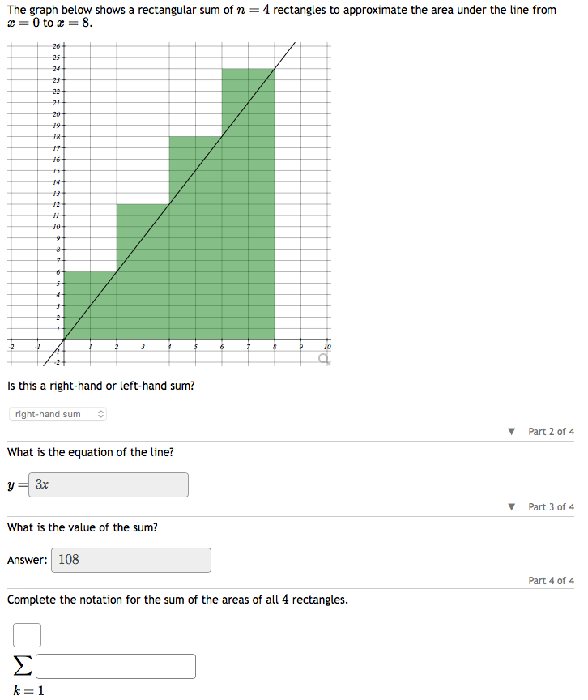Screen dimensions: 588x700
Task: Expand the Part 2 of 4 disclosure triangle
Action: coord(511,431)
